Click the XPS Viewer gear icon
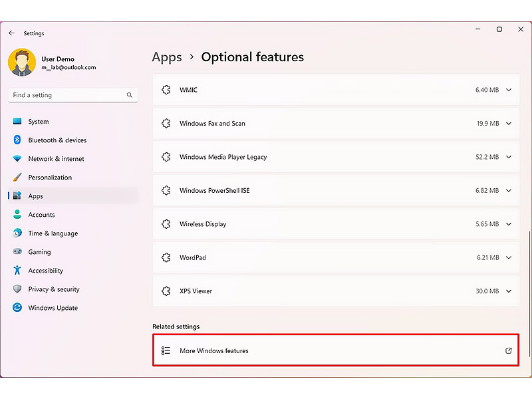 166,291
